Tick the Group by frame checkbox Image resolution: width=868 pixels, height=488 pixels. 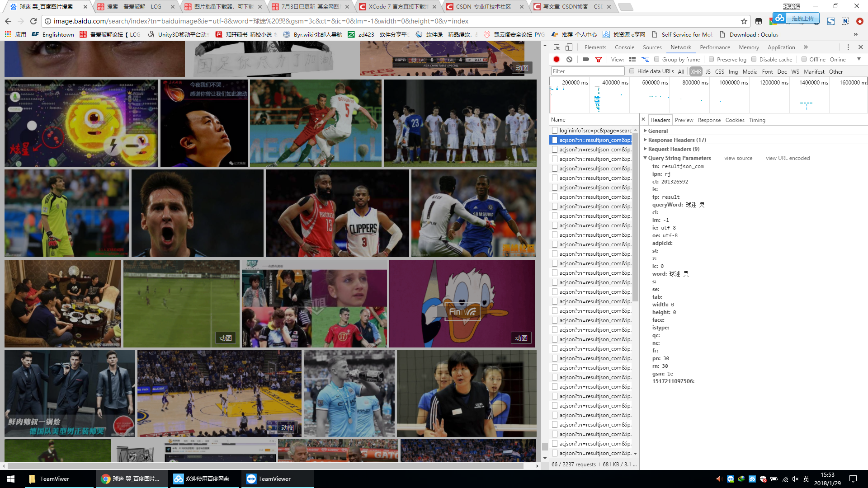tap(657, 59)
